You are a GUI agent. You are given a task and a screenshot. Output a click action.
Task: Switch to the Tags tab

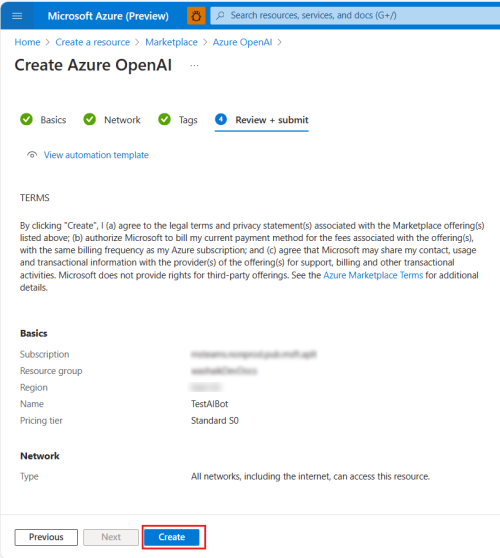[x=188, y=120]
